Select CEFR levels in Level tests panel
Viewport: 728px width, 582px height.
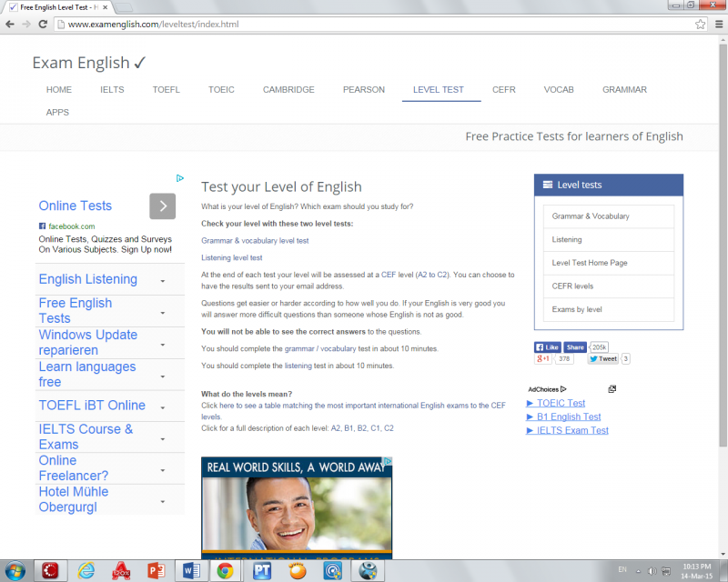coord(572,286)
